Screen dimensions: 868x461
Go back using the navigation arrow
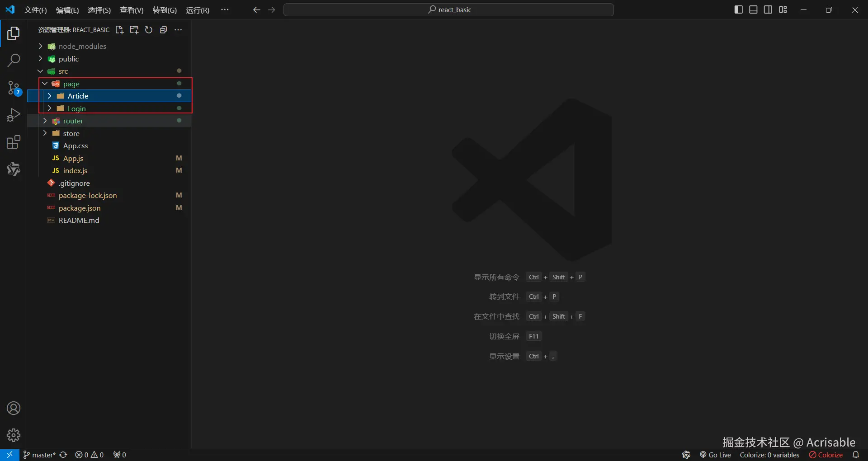pyautogui.click(x=257, y=10)
